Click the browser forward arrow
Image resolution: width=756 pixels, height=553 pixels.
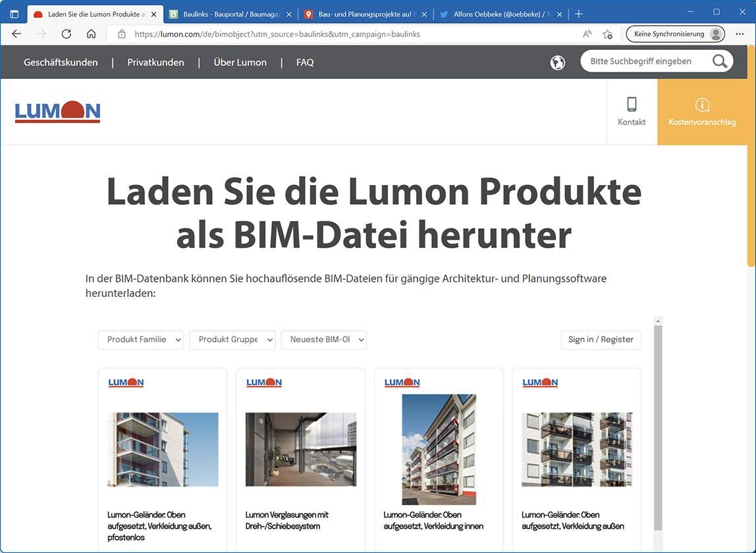point(41,34)
